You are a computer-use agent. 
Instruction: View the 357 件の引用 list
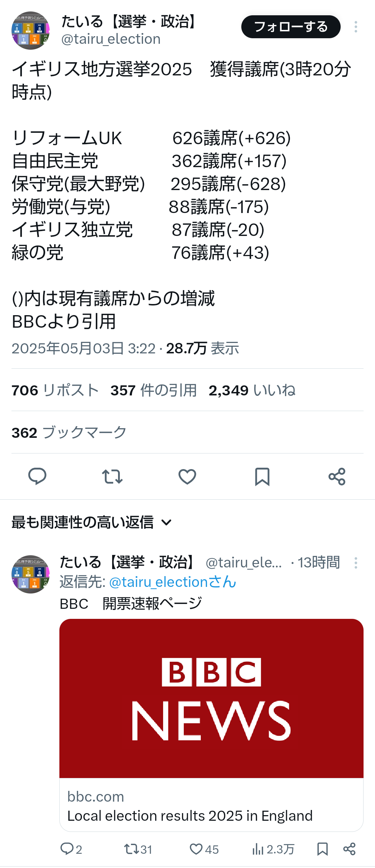click(153, 390)
